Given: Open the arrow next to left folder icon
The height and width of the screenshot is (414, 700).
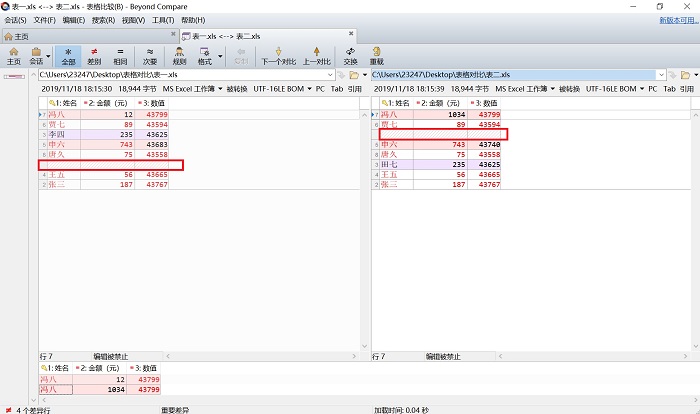Looking at the screenshot, I should point(365,75).
